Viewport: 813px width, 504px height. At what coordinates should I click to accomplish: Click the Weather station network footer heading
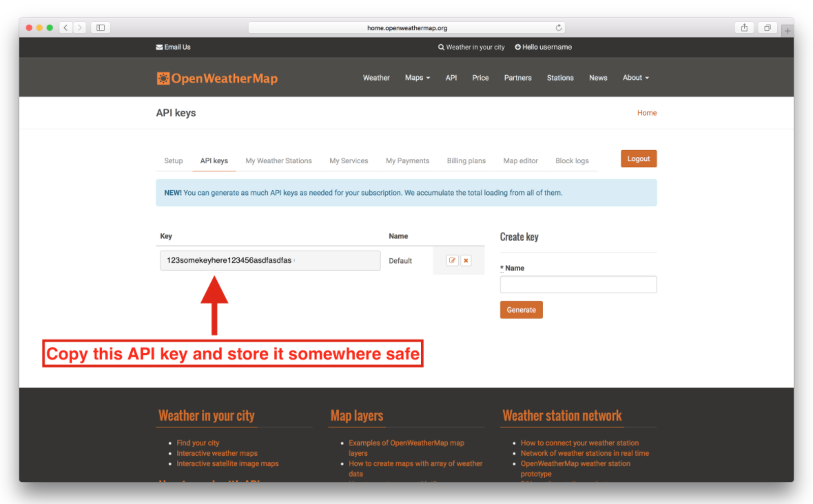tap(562, 416)
